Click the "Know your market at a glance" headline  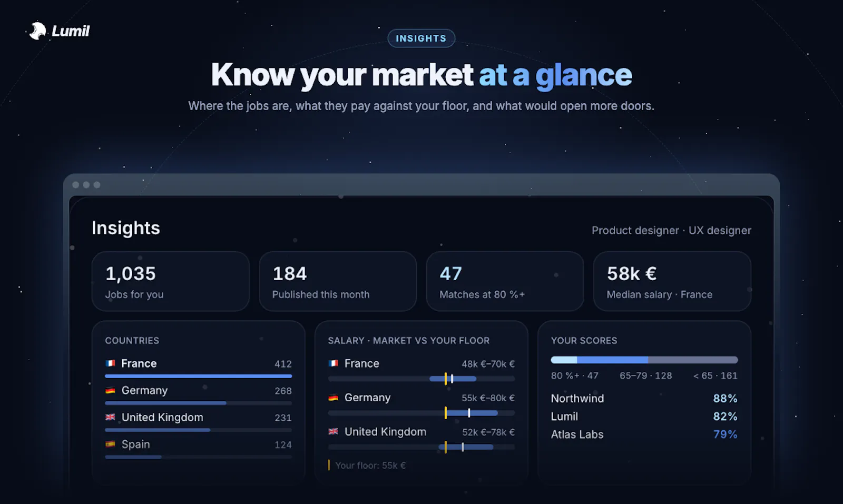pos(421,75)
